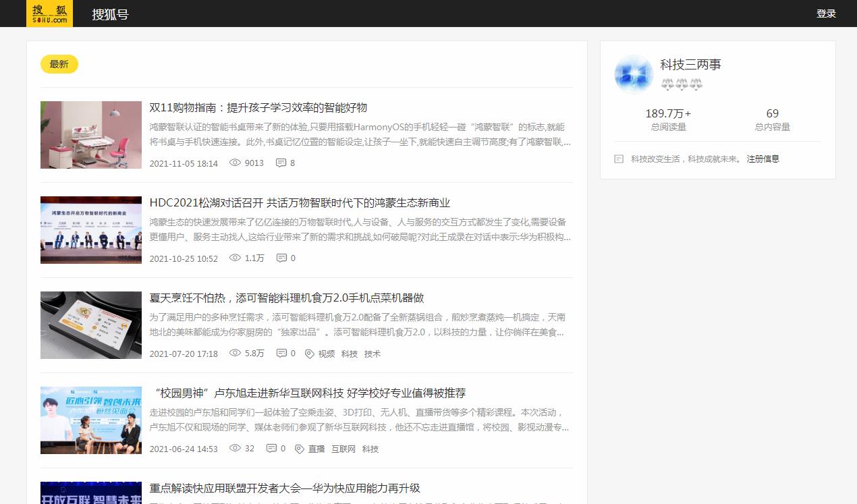Click the summary text starting 走进校园的卢东旭
Viewport: 857px width, 504px height.
359,420
